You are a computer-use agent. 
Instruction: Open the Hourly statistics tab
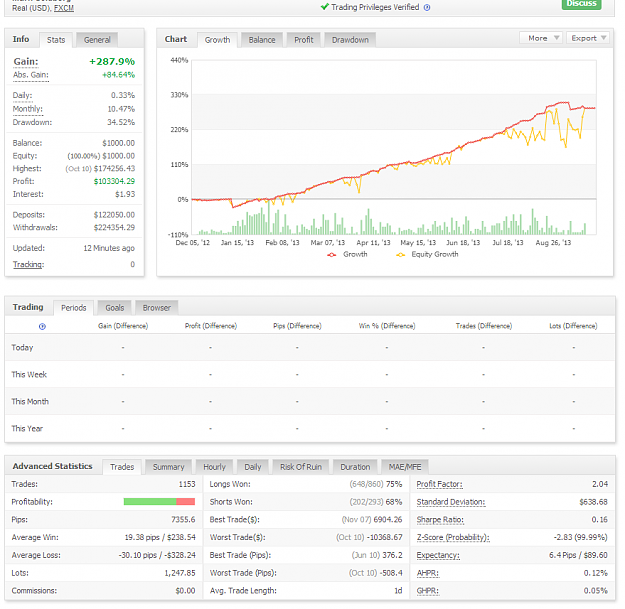coord(214,467)
